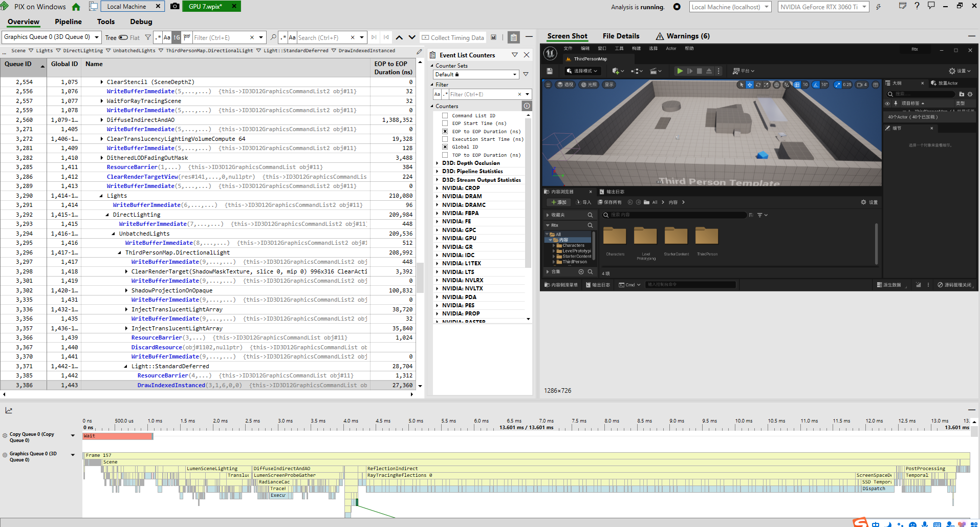Viewport: 980px width, 527px height.
Task: Click the home icon next to PIX on Windows
Action: [x=76, y=7]
